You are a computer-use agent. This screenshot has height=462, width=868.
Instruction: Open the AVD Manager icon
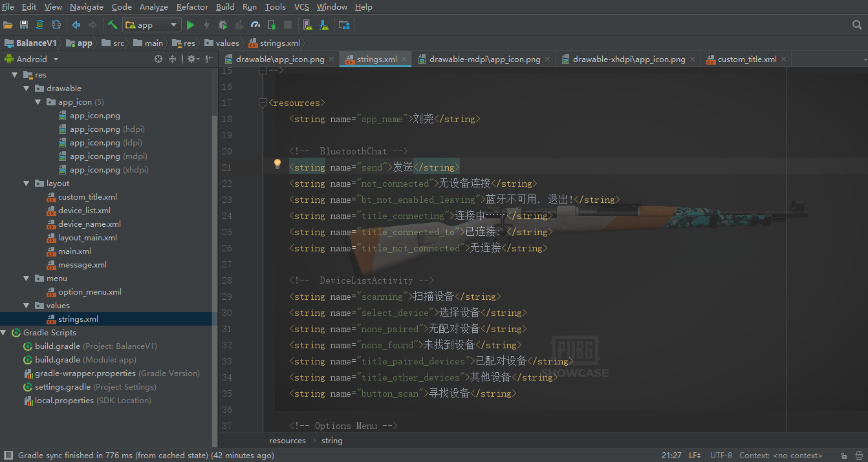pos(308,25)
